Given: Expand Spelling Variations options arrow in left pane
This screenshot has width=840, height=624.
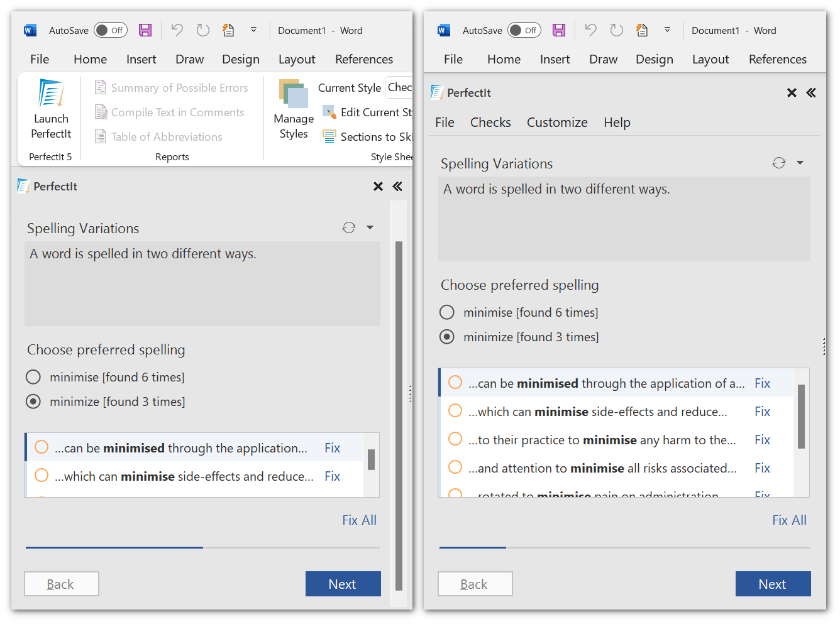Looking at the screenshot, I should tap(370, 227).
